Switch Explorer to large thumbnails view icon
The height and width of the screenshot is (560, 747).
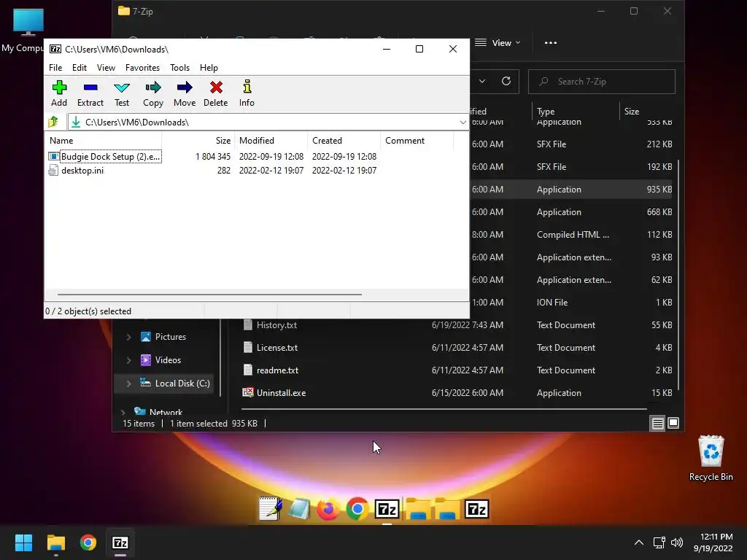click(x=673, y=423)
